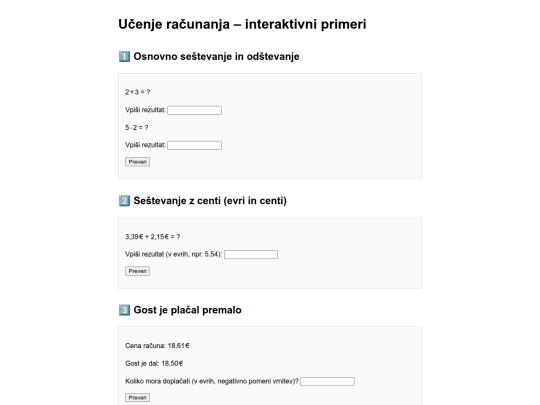Click the 'Vpiši rezultat (v evrih, npr. 5.54)' label

coord(174,255)
